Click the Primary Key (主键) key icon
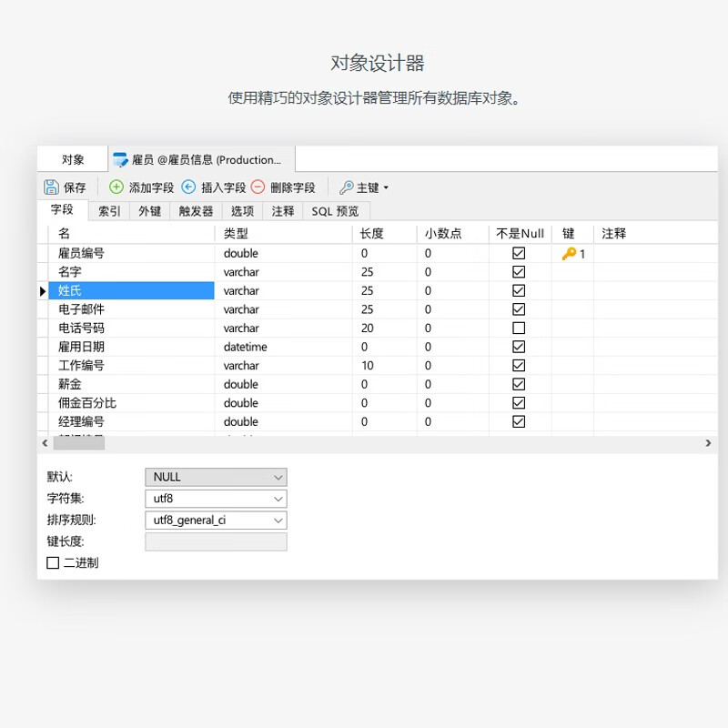The height and width of the screenshot is (728, 728). coord(346,187)
